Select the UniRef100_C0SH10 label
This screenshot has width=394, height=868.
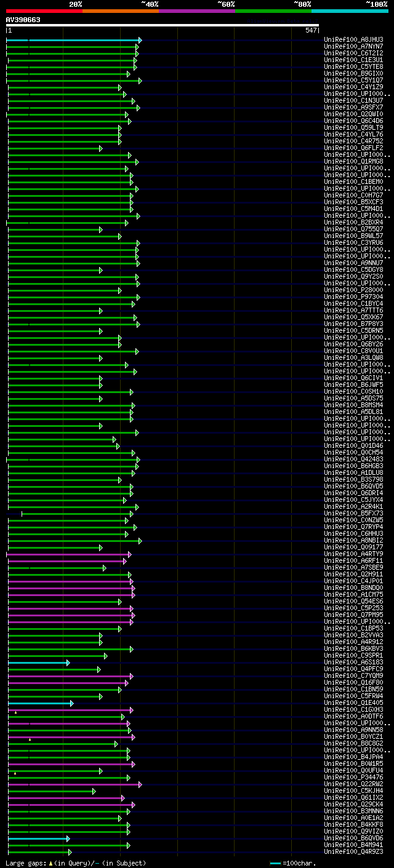point(354,391)
